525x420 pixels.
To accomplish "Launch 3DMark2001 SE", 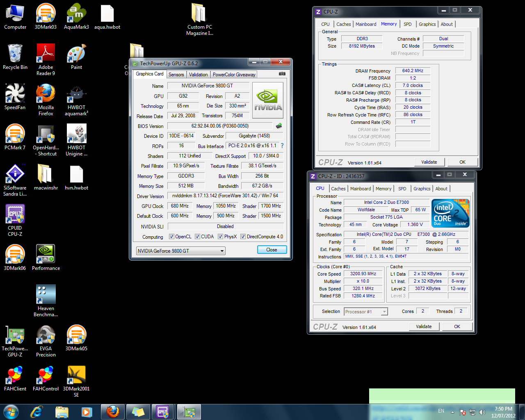I will point(76,381).
